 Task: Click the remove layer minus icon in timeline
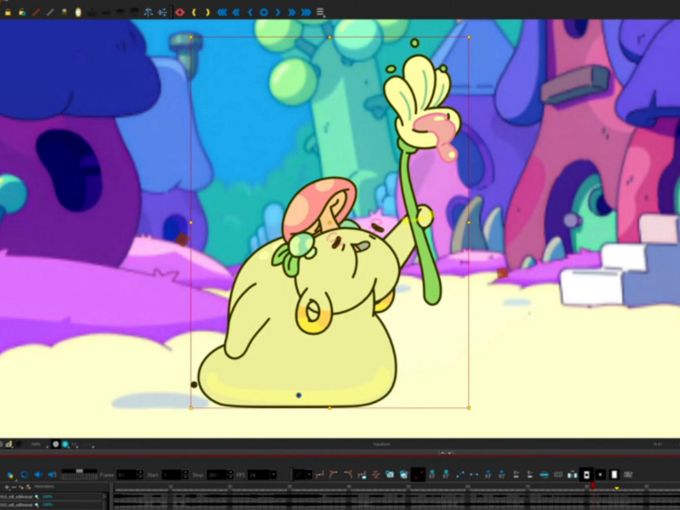pos(13,487)
